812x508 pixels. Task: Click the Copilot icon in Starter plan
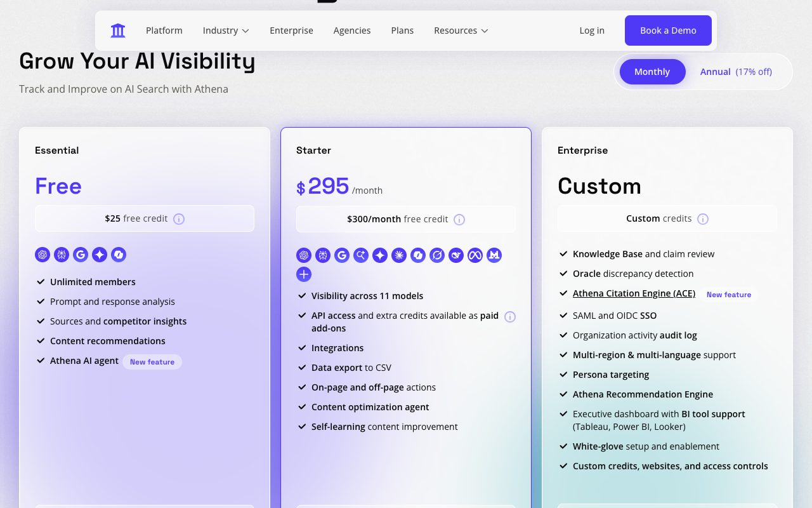pyautogui.click(x=418, y=255)
